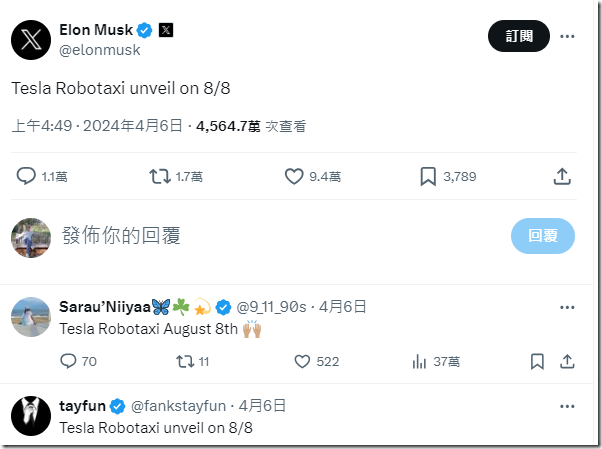Open Elon Musk's profile avatar
The width and height of the screenshot is (602, 449).
[31, 39]
